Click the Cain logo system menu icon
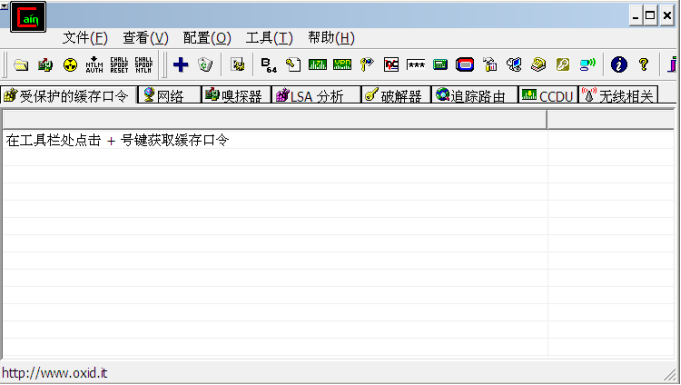Viewport: 681px width, 385px height. (x=28, y=17)
